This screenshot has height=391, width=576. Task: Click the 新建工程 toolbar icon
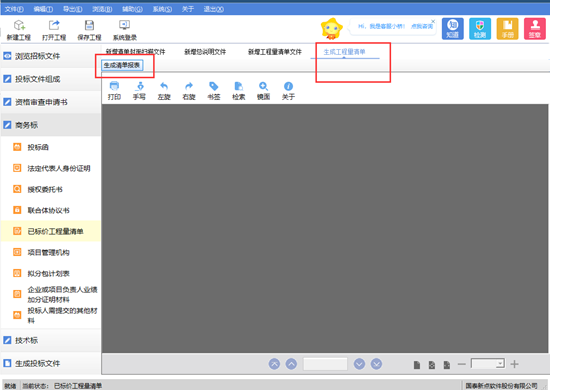(19, 30)
